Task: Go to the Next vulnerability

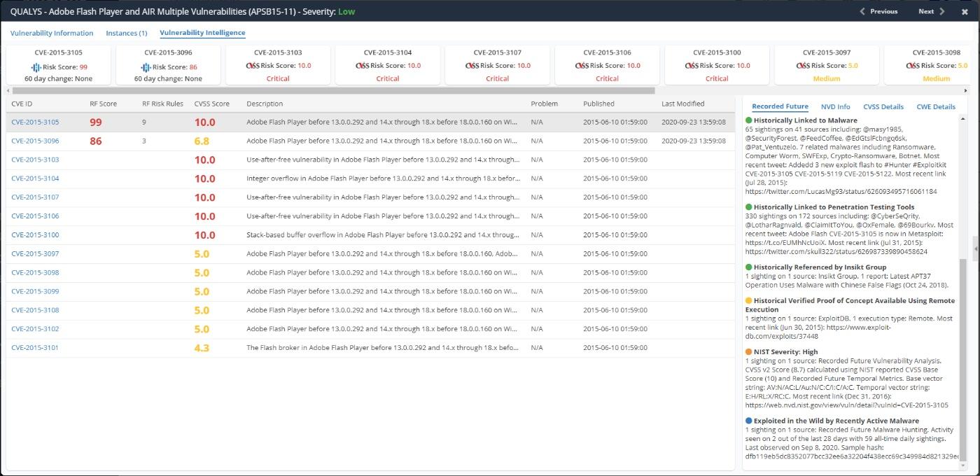Action: tap(931, 11)
